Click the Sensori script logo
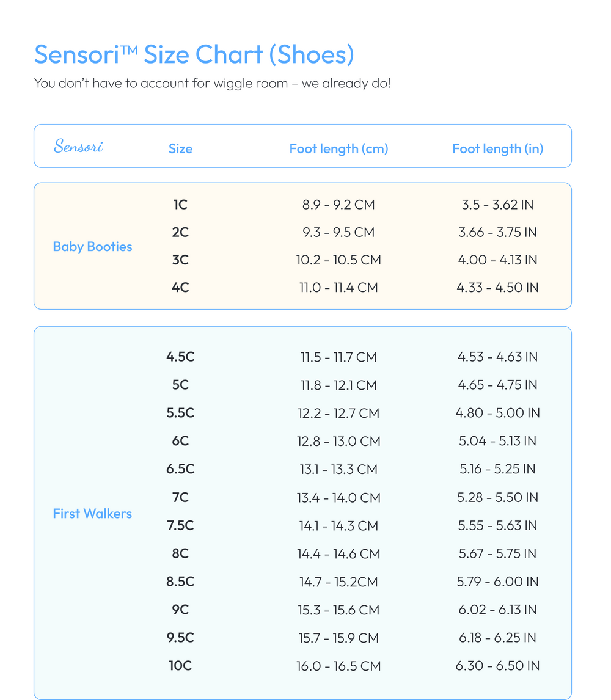611x700 pixels. coord(78,146)
